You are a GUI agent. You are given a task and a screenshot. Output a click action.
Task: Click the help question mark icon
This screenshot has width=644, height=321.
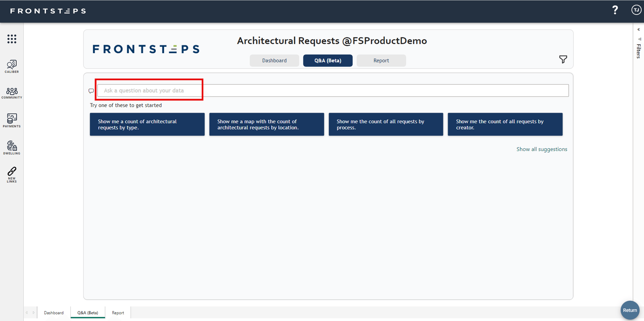pos(615,10)
